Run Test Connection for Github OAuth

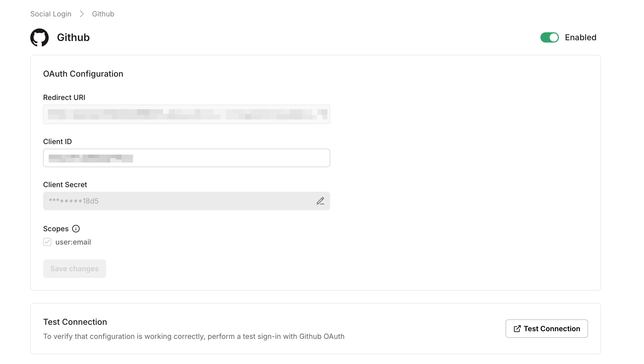pos(547,329)
